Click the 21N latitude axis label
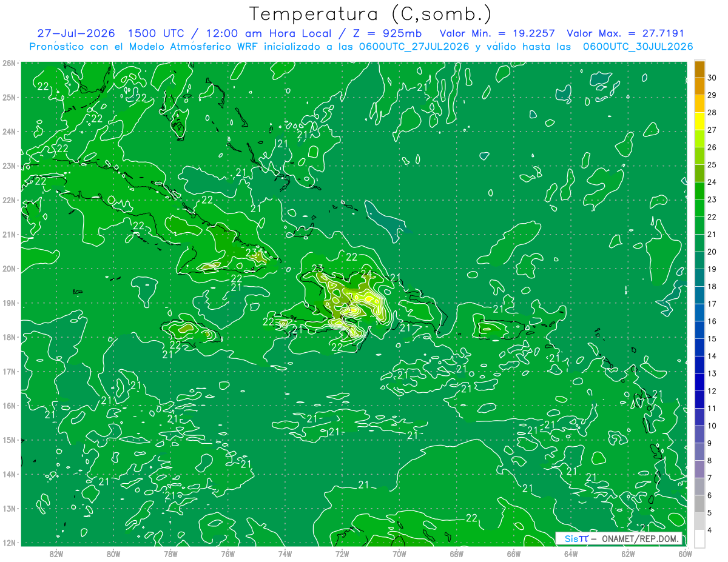This screenshot has width=728, height=562. [8, 234]
